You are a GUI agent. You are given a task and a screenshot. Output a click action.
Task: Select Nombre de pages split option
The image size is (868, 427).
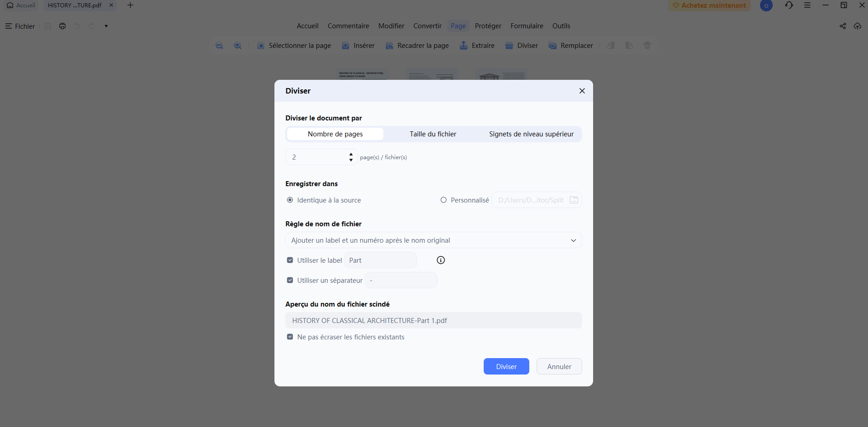[335, 134]
